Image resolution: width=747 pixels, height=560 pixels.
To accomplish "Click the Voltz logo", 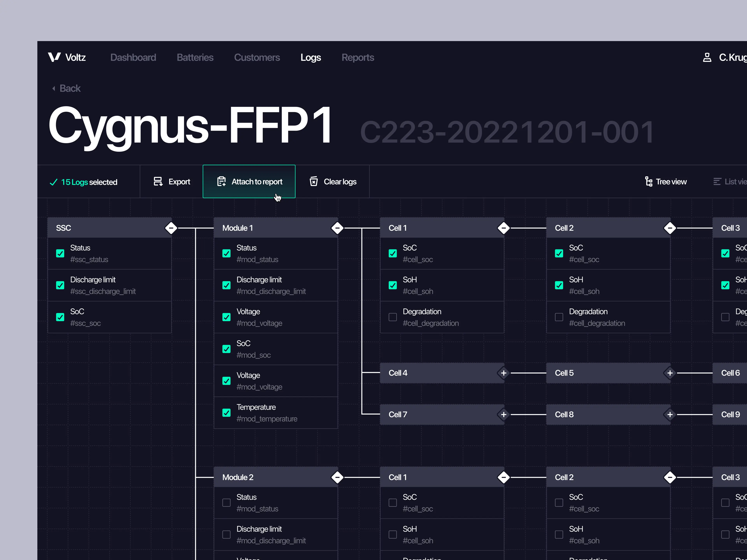I will click(67, 57).
